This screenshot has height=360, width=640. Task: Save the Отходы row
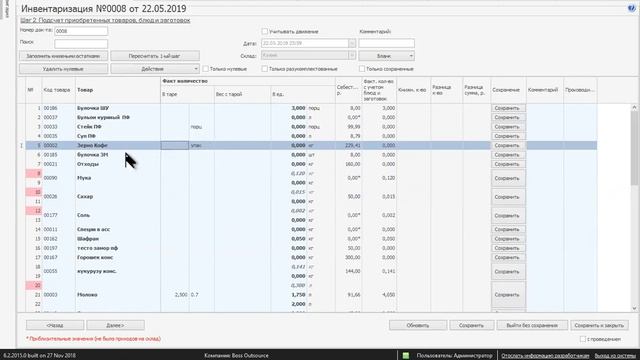pyautogui.click(x=508, y=164)
